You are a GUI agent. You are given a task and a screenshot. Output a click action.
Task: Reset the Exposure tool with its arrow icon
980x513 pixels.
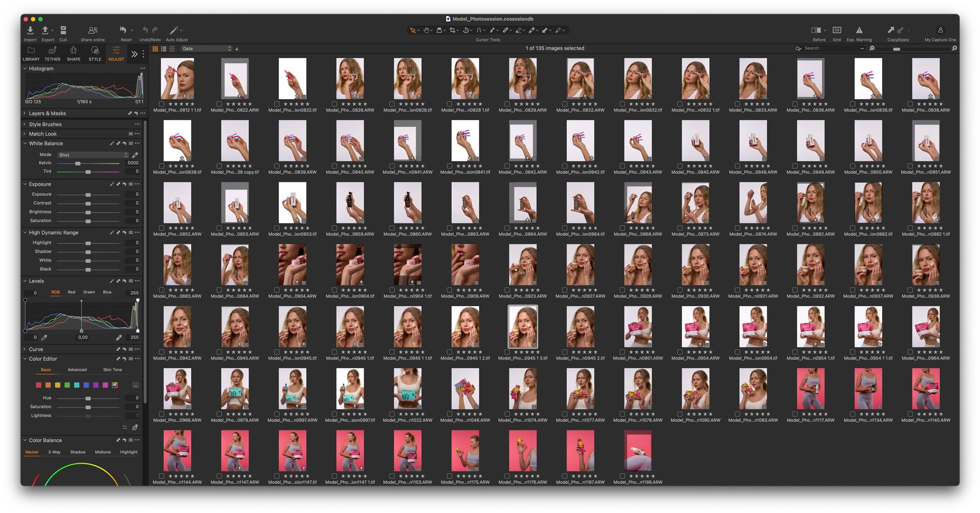[124, 184]
